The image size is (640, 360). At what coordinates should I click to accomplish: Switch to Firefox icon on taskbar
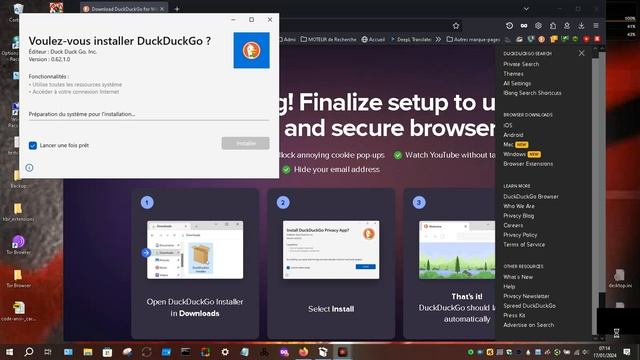(x=303, y=352)
